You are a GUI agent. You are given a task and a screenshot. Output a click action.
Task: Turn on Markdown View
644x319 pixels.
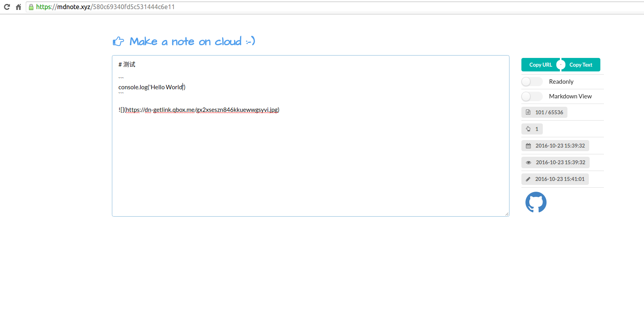[x=532, y=96]
